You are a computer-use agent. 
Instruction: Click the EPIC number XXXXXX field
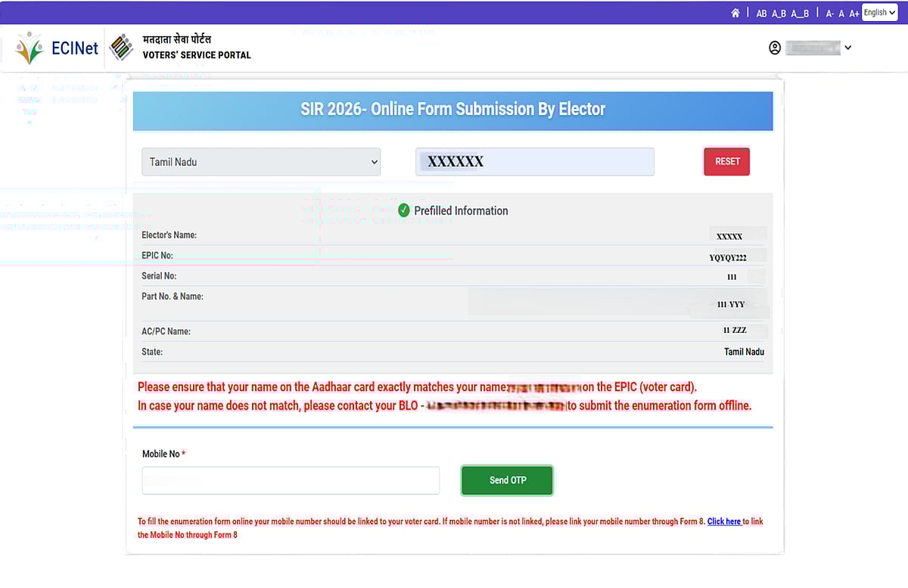tap(534, 162)
